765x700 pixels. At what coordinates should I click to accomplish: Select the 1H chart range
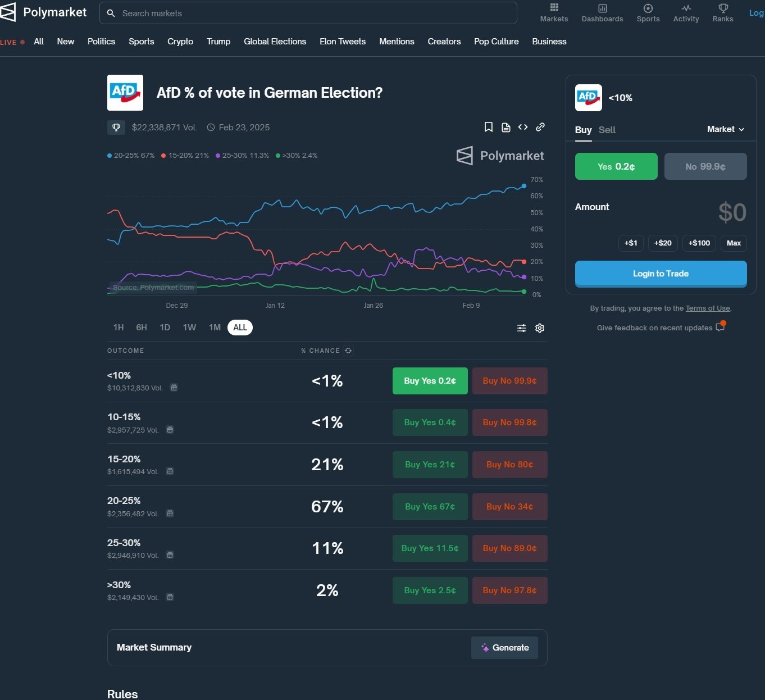pos(119,328)
